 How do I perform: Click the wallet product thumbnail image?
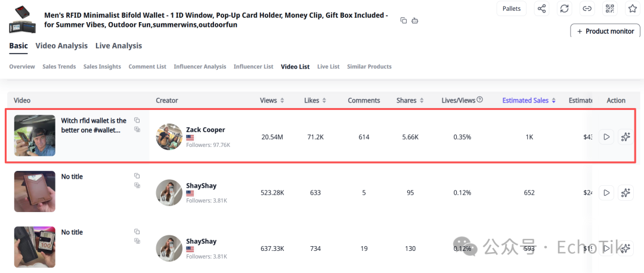[x=21, y=19]
